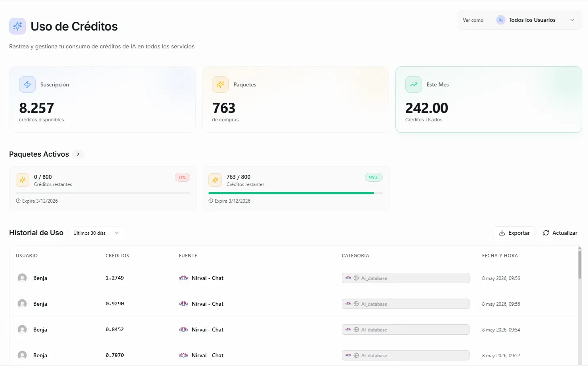Click the Ai_database badge in the 0.8452 row

click(x=406, y=330)
